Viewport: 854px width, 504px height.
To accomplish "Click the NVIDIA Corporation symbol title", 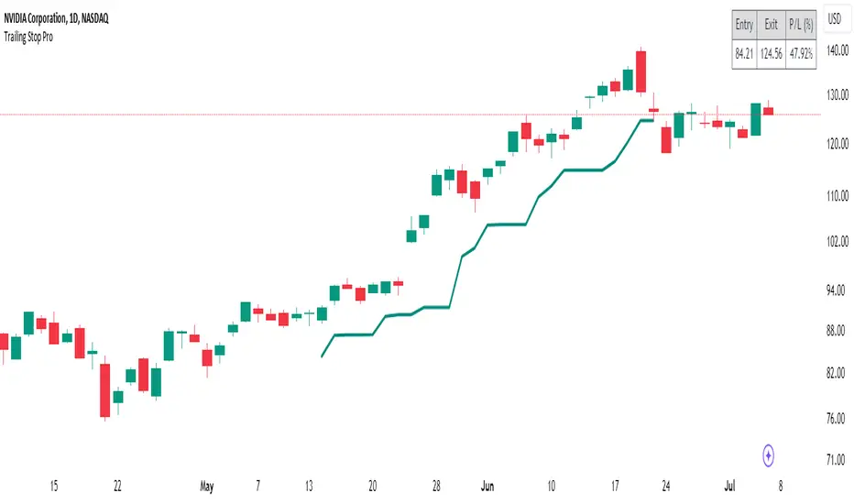I will (62, 8).
